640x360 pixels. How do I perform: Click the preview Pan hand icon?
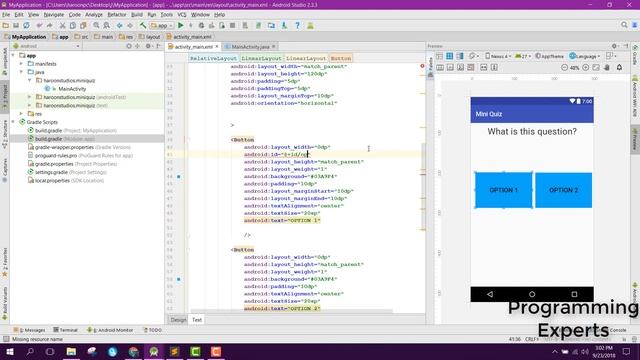click(x=607, y=67)
